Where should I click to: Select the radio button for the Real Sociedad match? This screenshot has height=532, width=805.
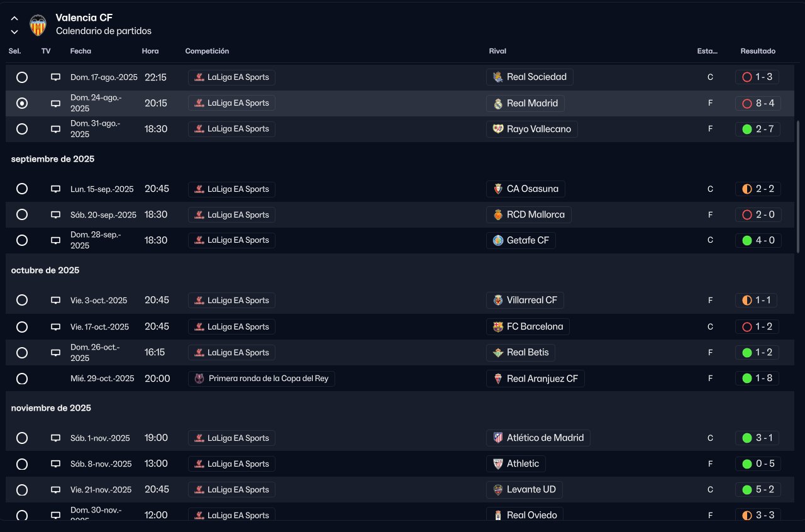pyautogui.click(x=22, y=77)
